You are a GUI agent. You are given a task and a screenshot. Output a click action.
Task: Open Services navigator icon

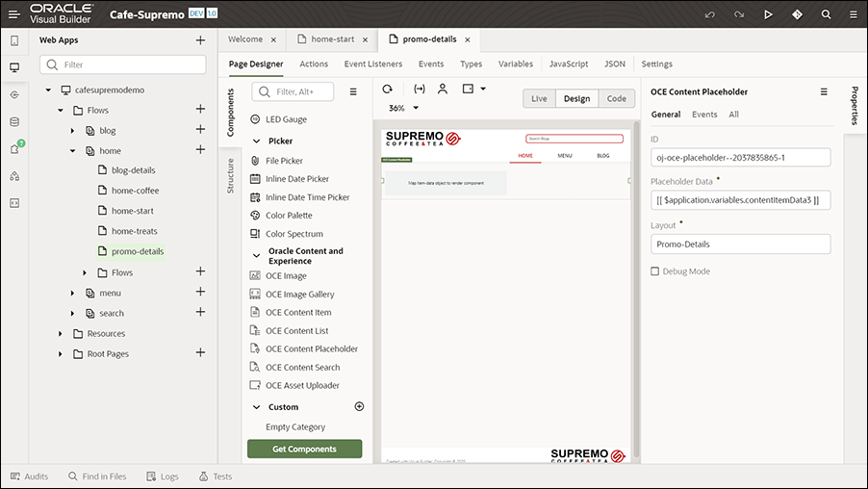14,94
